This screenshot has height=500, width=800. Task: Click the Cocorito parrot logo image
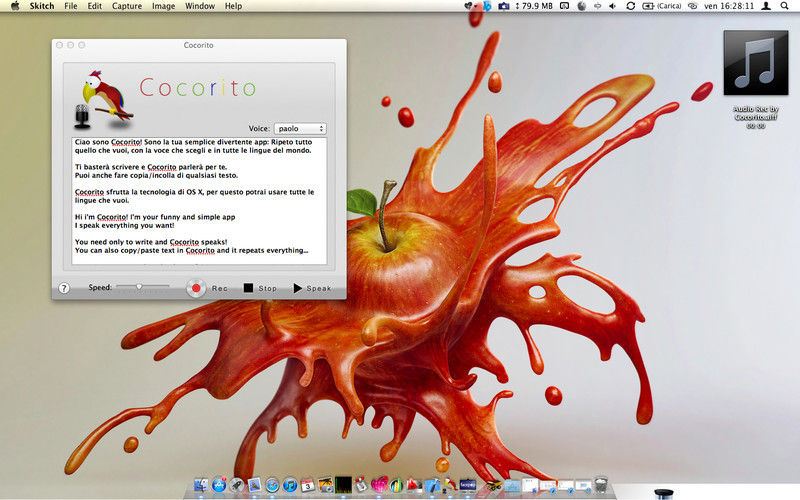coord(109,98)
